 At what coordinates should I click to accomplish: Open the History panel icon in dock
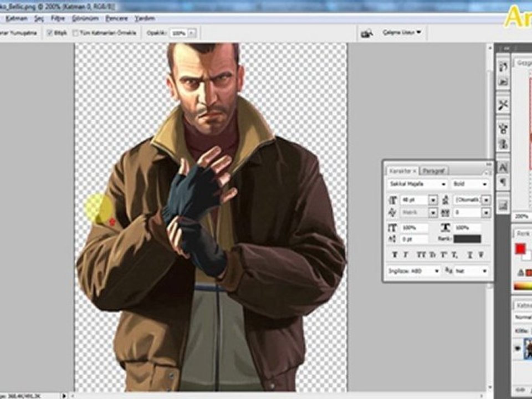pos(503,66)
